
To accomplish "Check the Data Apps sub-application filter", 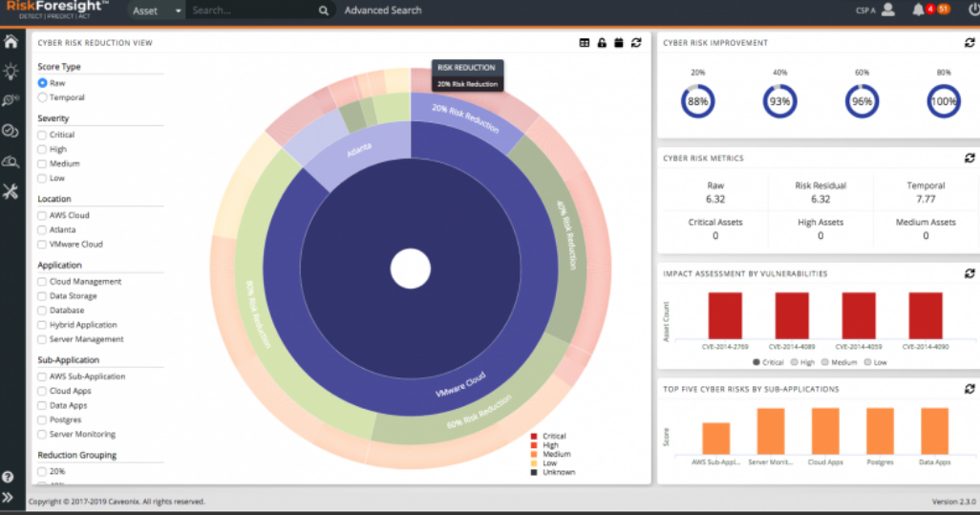I will pyautogui.click(x=42, y=406).
